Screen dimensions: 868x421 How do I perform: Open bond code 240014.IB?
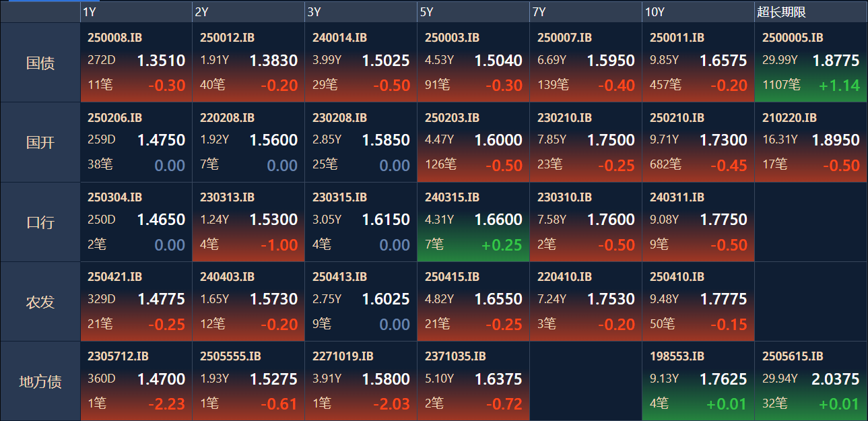[x=339, y=38]
